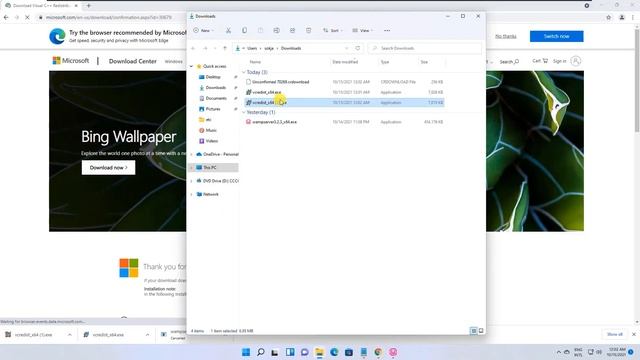640x360 pixels.
Task: Bookmark this page with the star icon in Chrome
Action: pos(609,18)
